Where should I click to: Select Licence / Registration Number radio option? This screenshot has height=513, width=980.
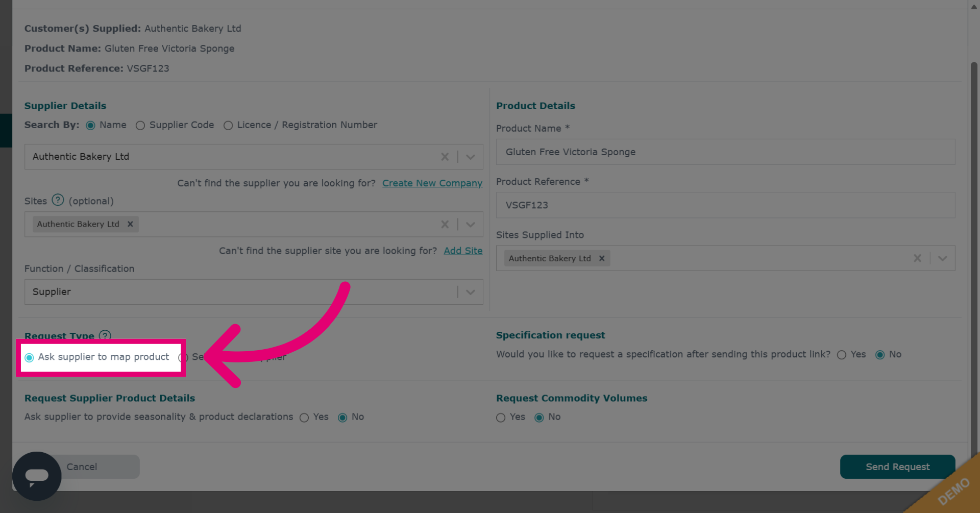pos(228,126)
